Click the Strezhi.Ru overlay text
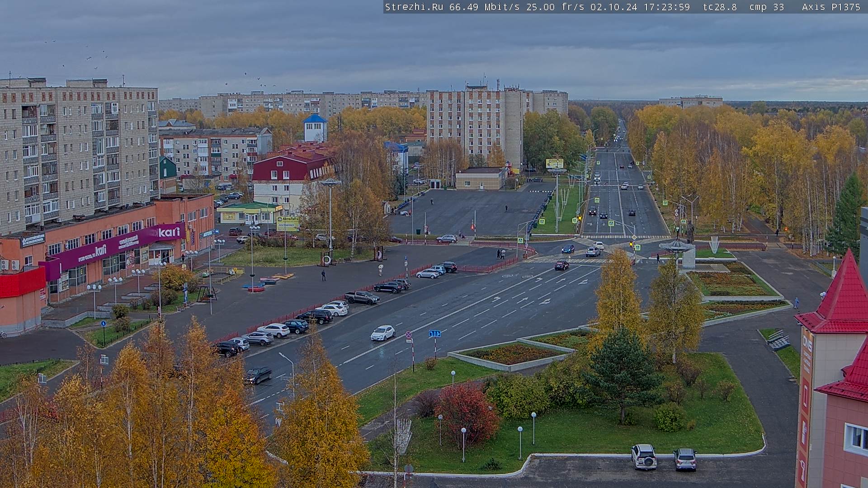Screen dimensions: 868x488 pyautogui.click(x=414, y=7)
